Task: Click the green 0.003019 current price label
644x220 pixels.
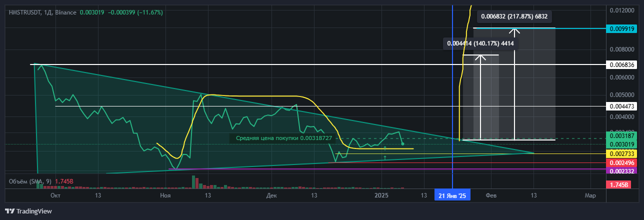Action: point(621,144)
